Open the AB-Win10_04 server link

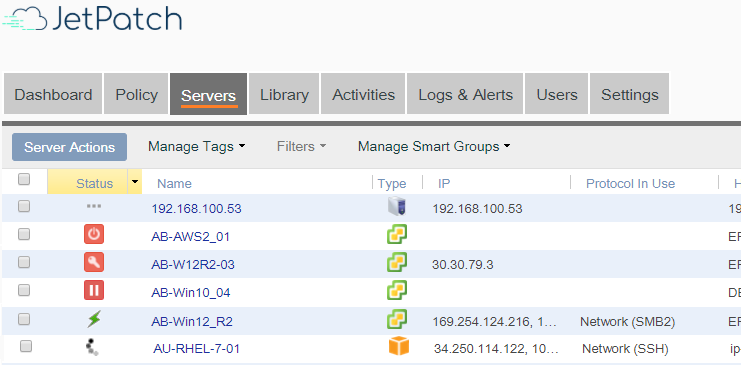[190, 293]
